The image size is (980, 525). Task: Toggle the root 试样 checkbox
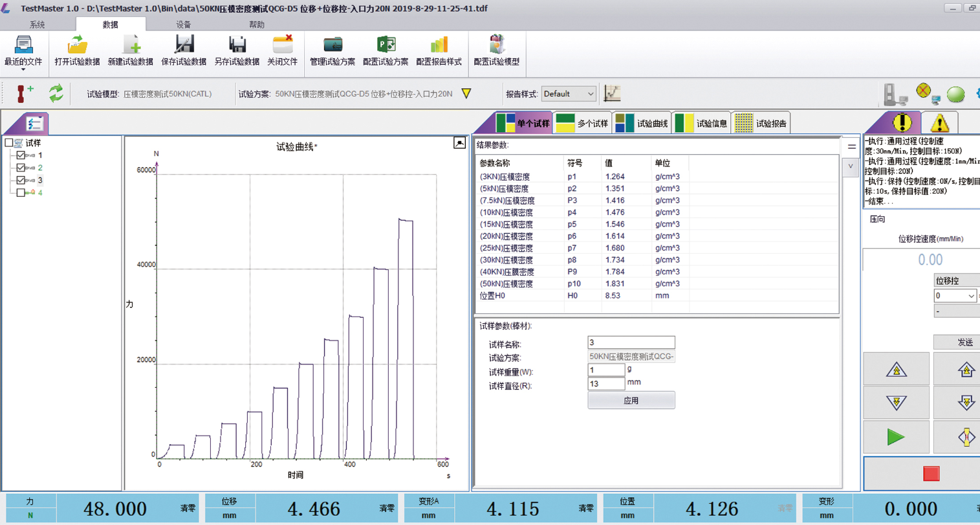click(9, 144)
